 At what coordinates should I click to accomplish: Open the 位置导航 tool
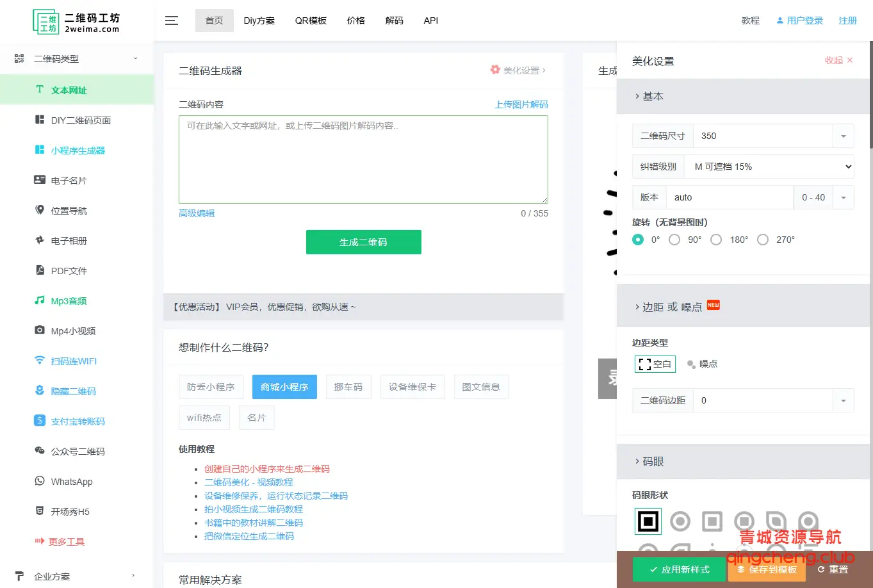[x=70, y=210]
